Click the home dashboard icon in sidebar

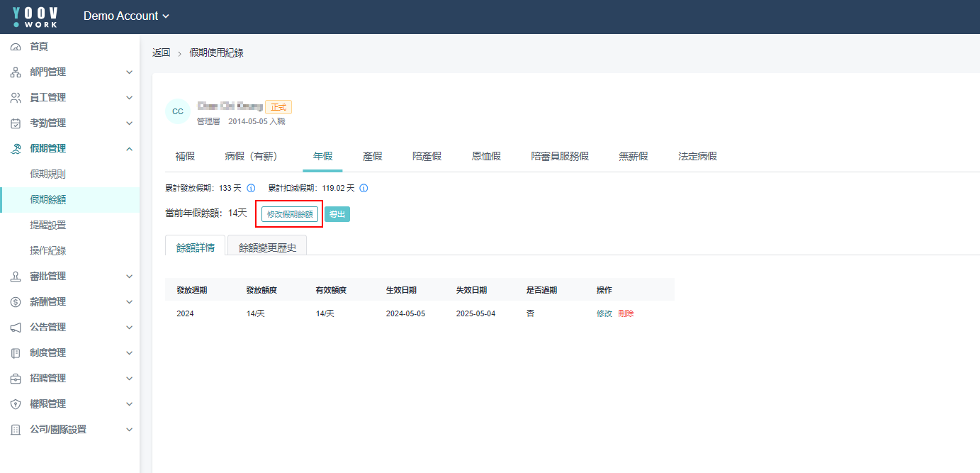[x=16, y=47]
